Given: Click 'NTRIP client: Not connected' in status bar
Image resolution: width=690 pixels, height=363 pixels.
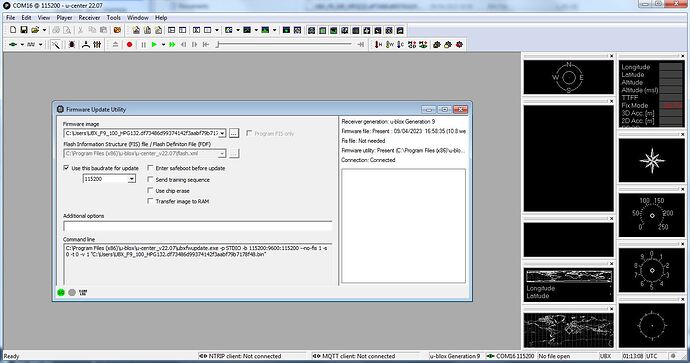Looking at the screenshot, I should point(244,356).
